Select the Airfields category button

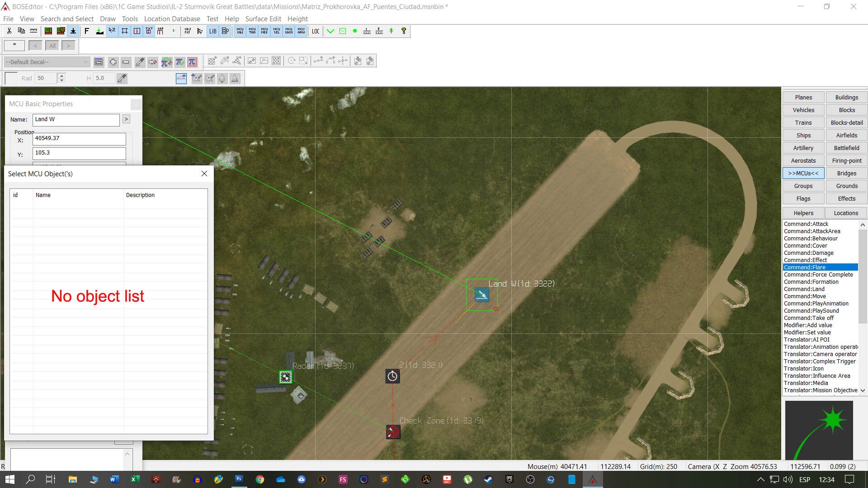(846, 135)
